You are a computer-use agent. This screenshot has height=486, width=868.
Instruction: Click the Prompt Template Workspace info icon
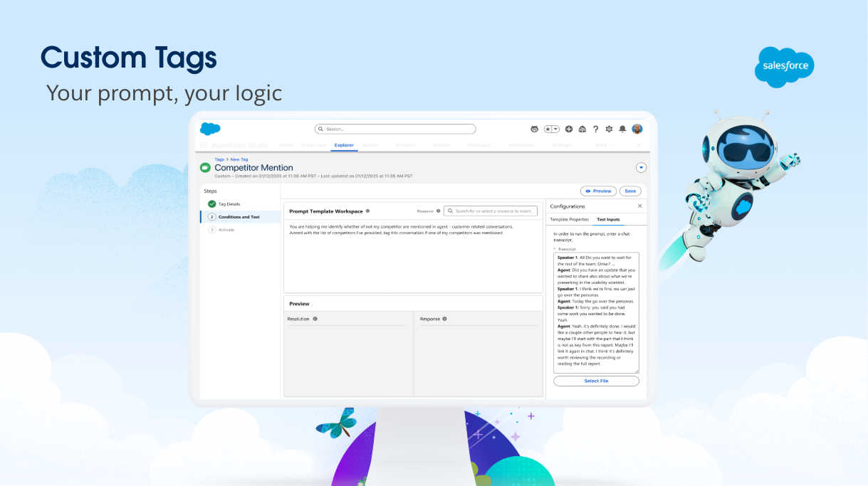[367, 211]
